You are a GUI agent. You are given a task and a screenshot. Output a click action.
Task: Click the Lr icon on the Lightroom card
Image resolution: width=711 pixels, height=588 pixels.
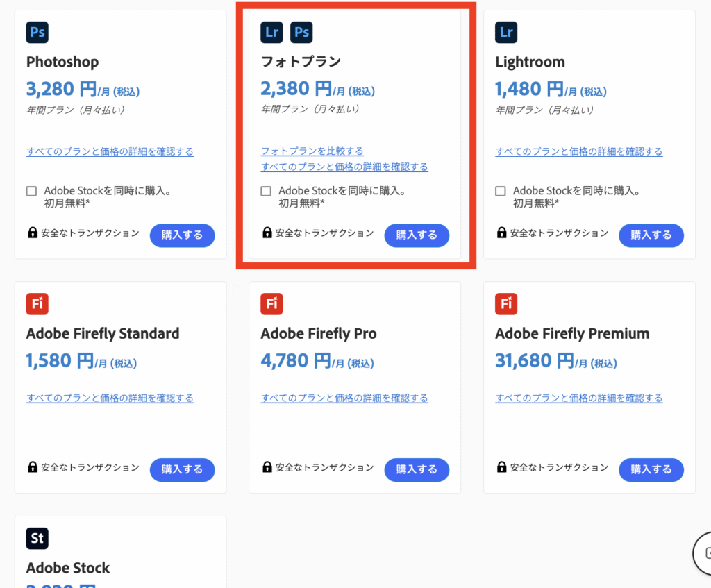click(506, 33)
